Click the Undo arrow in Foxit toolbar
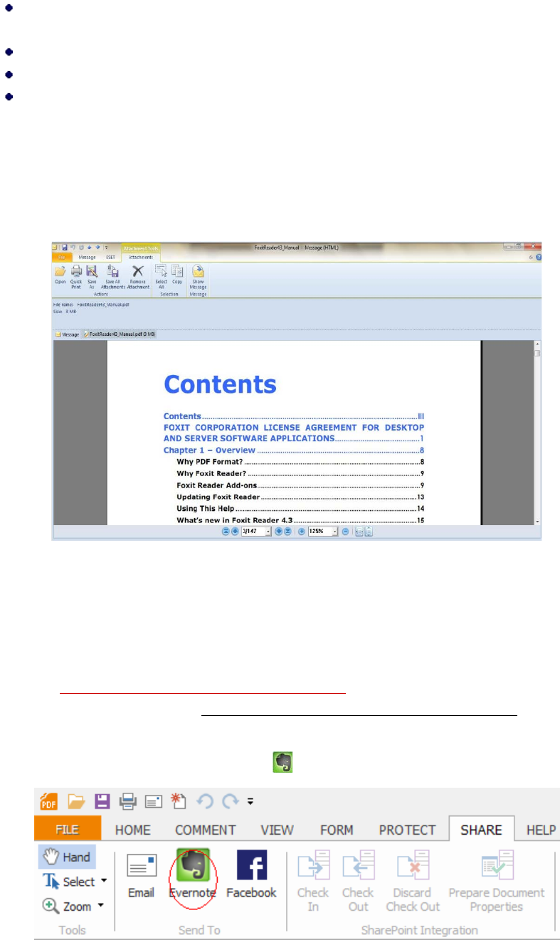The width and height of the screenshot is (560, 940). click(205, 801)
